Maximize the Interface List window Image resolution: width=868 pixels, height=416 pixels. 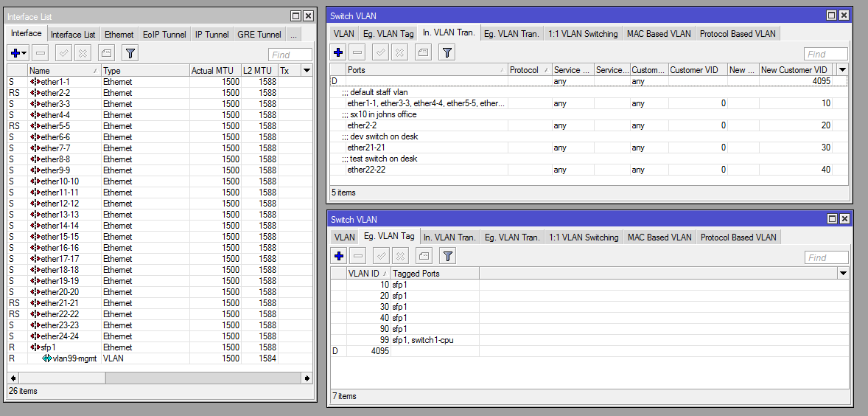[x=296, y=16]
